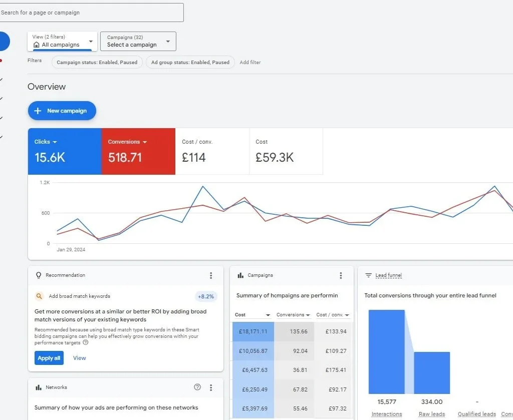Viewport: 513px width, 420px height.
Task: Click the Ad group status: Enabled, Paused filter chip
Action: (190, 62)
